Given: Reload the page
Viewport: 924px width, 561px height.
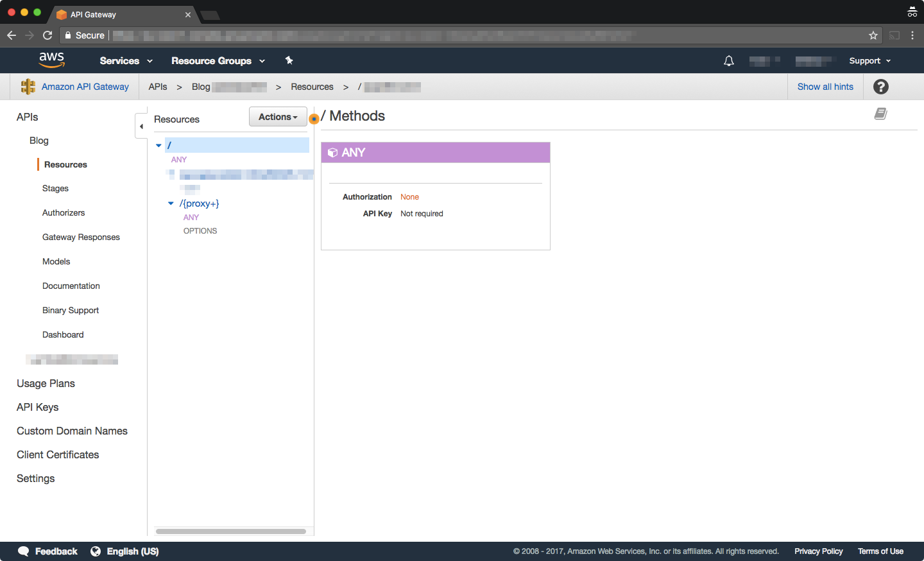Looking at the screenshot, I should click(x=47, y=35).
